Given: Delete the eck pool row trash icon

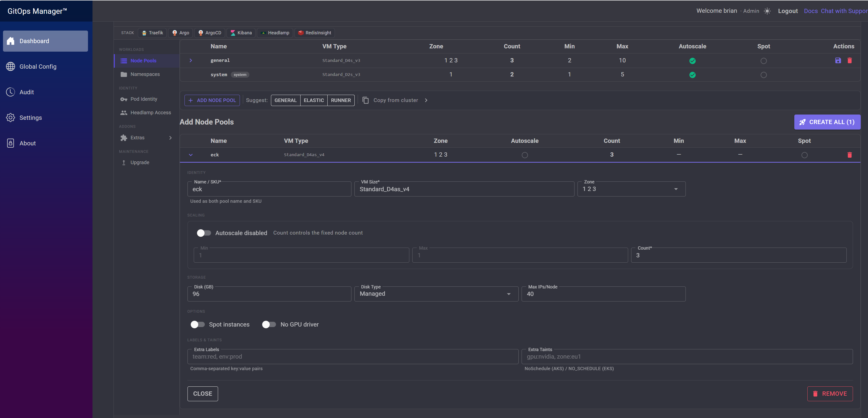Looking at the screenshot, I should [x=849, y=155].
